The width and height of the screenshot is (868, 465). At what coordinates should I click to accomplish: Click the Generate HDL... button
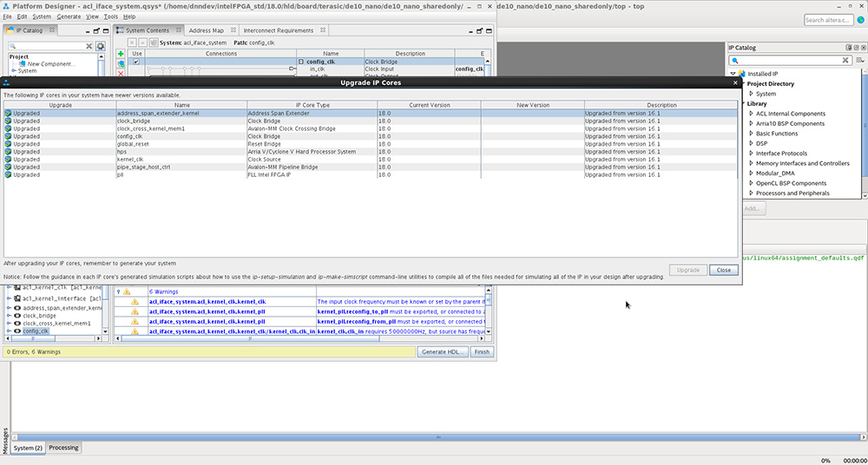(x=443, y=352)
